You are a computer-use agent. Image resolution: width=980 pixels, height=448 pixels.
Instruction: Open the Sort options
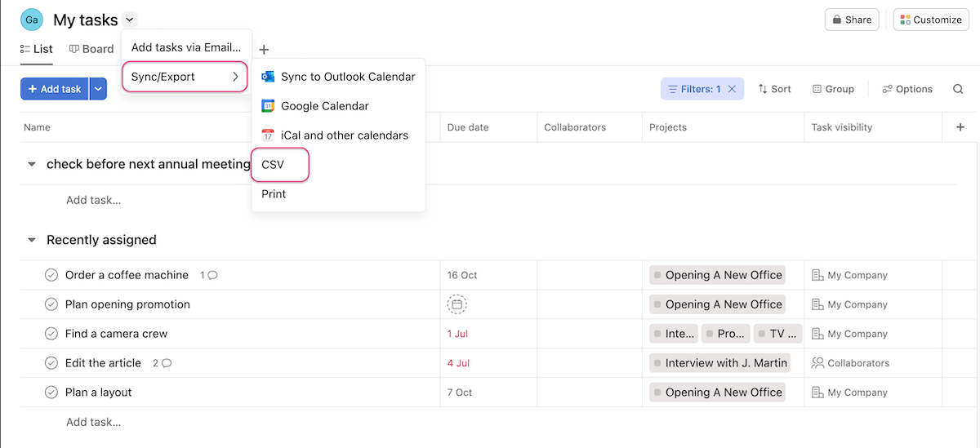774,89
